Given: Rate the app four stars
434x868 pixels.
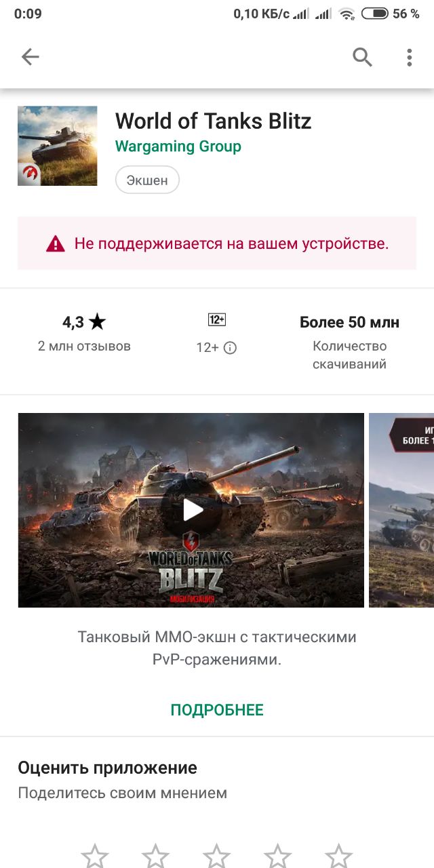Looking at the screenshot, I should coord(277,856).
